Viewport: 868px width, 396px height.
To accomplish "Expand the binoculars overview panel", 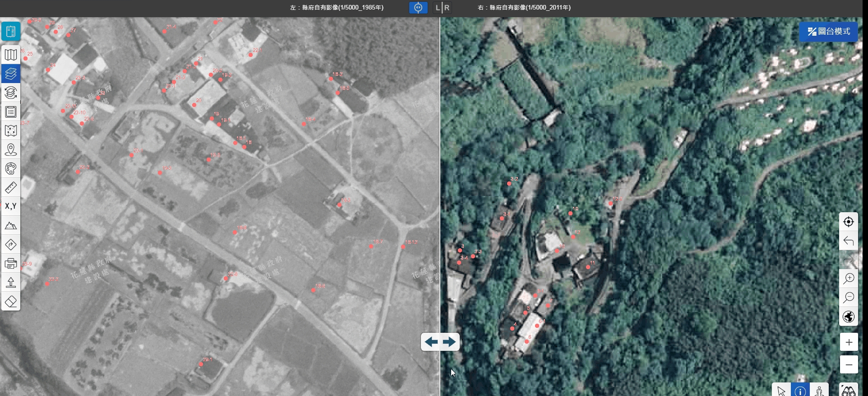I will click(x=849, y=391).
